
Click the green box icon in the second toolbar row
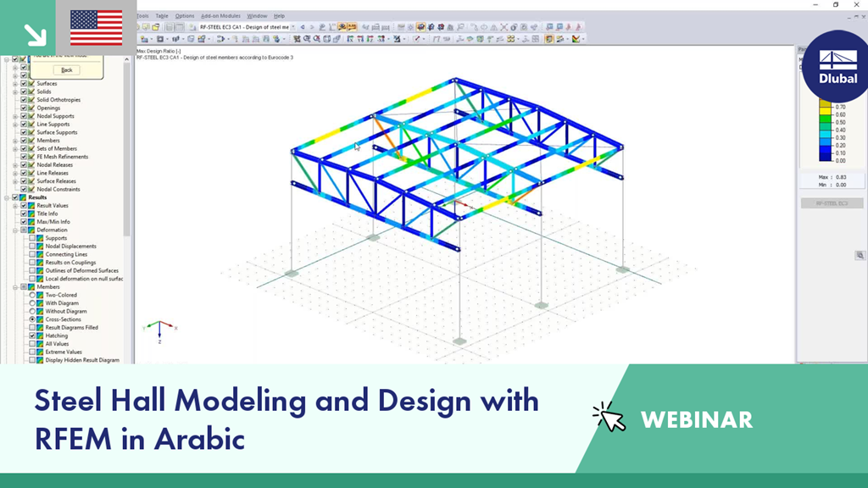coord(480,39)
